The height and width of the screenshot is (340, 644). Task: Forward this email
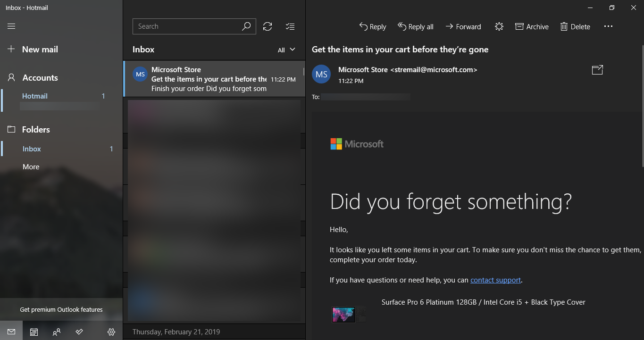point(463,27)
